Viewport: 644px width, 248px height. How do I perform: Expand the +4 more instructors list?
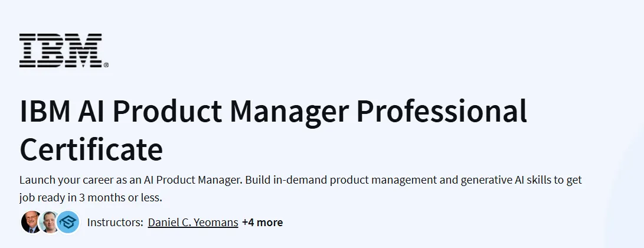pyautogui.click(x=263, y=223)
